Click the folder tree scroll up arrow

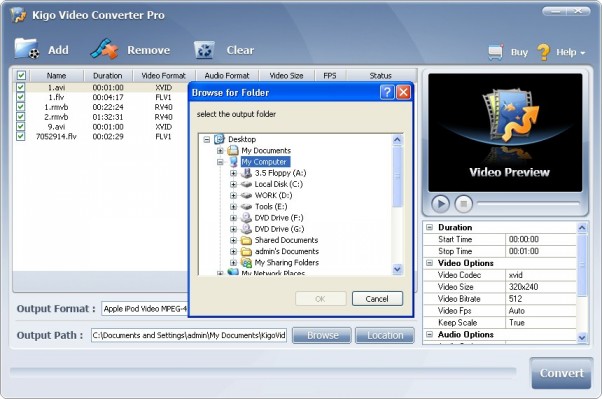[x=397, y=139]
